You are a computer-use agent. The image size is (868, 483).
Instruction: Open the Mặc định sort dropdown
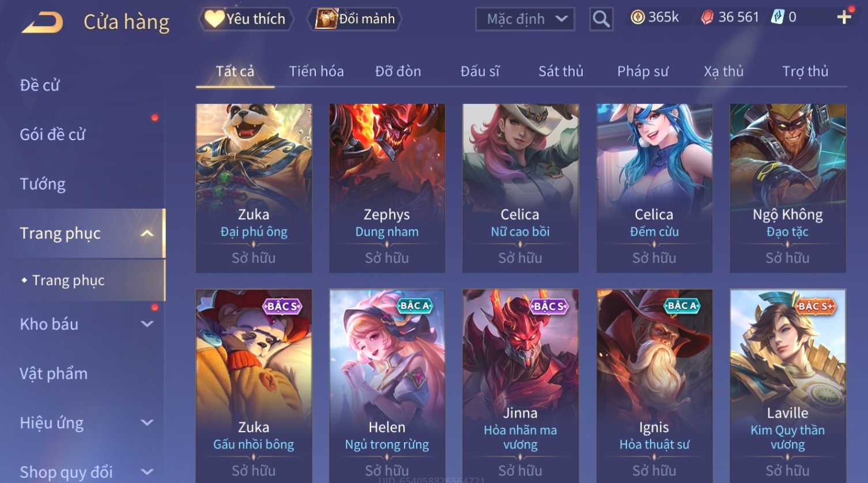525,19
